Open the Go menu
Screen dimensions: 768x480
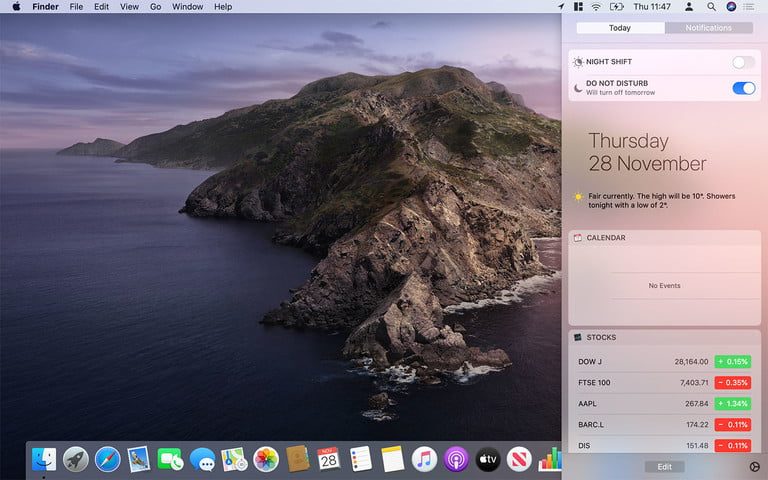pyautogui.click(x=155, y=7)
